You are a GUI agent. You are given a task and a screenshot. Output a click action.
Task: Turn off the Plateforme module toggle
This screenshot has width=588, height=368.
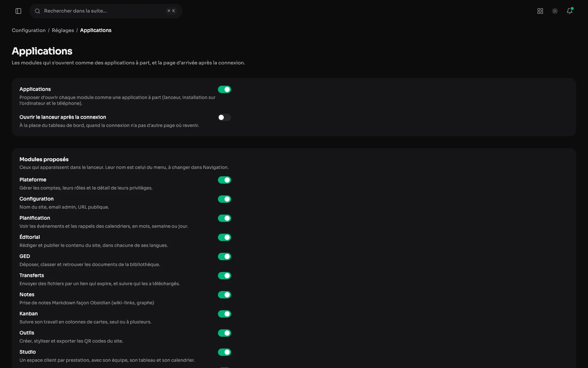[x=225, y=180]
